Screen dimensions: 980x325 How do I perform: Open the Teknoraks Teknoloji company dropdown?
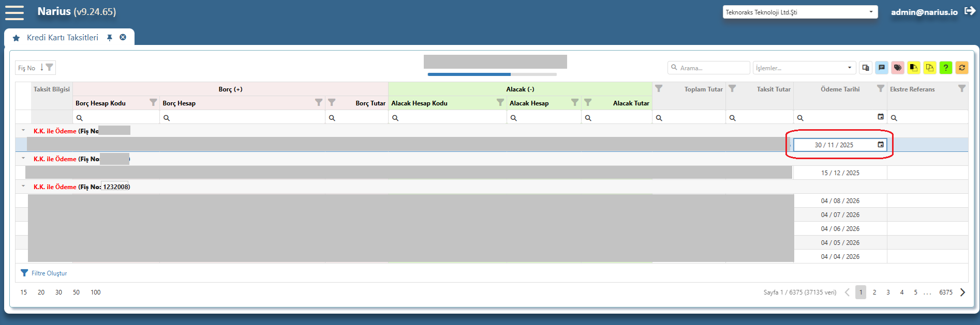point(800,12)
